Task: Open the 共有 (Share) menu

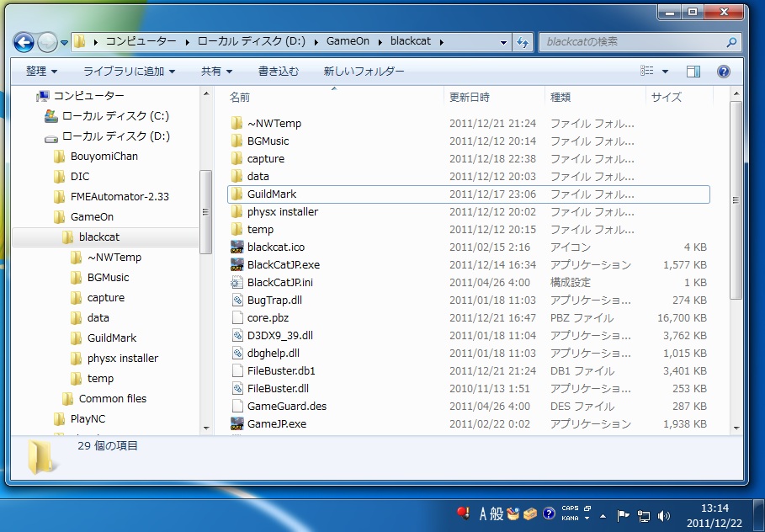Action: [216, 72]
